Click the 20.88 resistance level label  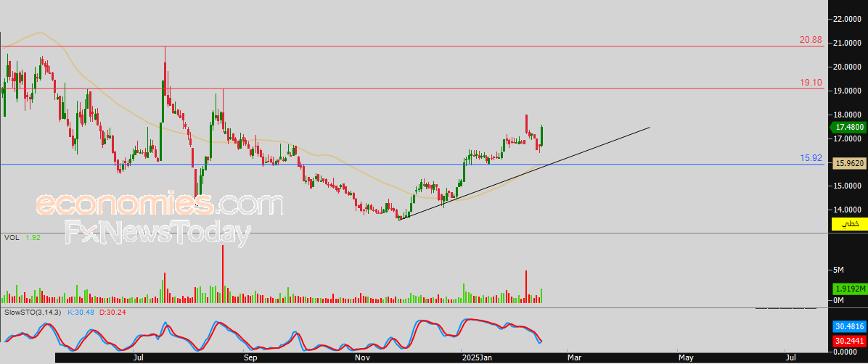(x=811, y=40)
